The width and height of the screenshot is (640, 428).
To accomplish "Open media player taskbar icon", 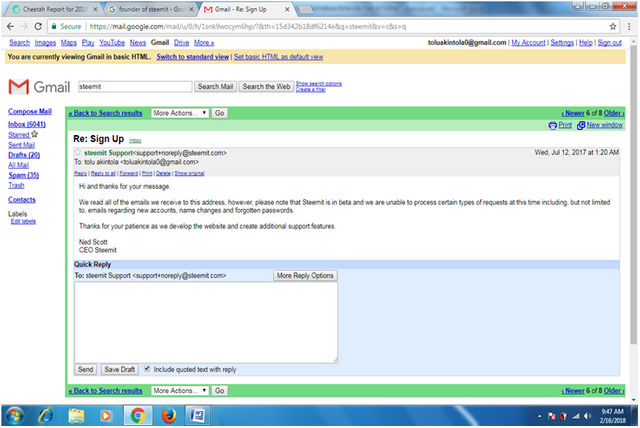I will [x=106, y=416].
